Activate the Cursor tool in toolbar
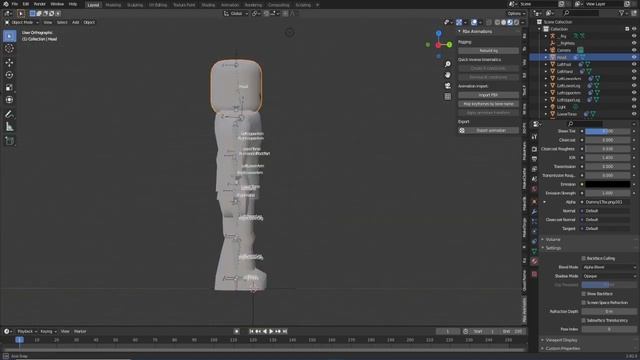640x360 pixels. [x=9, y=49]
